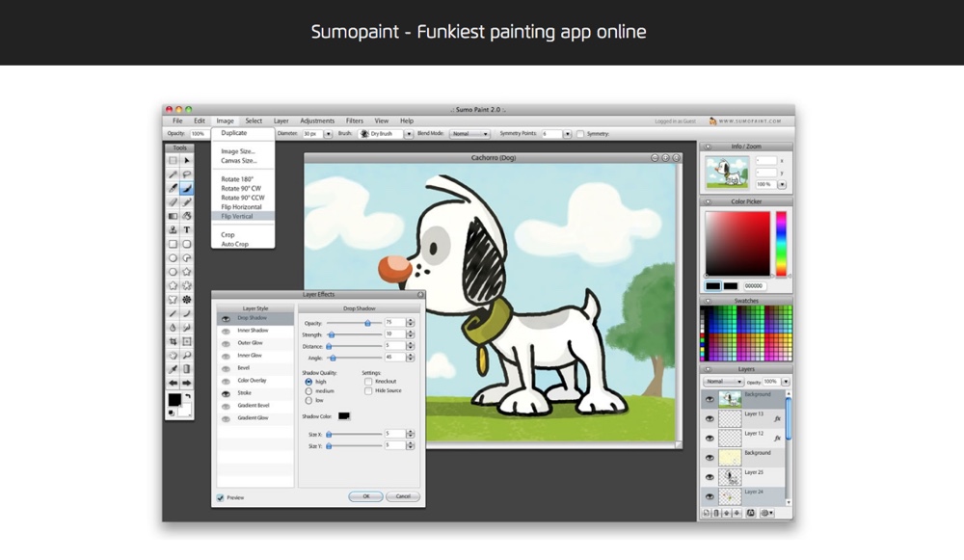Hide Layer 25 with its eye icon
Screen dimensions: 964x560
point(710,477)
